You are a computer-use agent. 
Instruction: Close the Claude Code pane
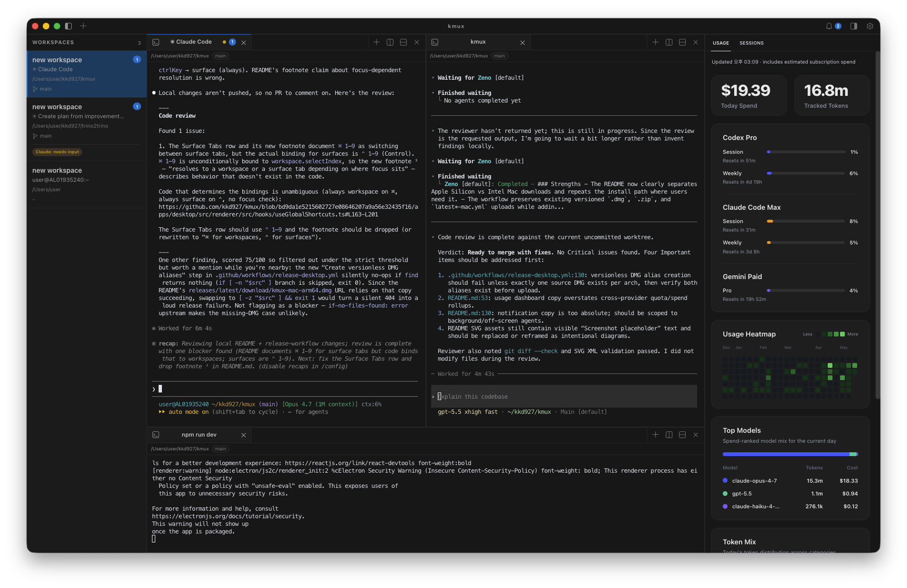(416, 42)
